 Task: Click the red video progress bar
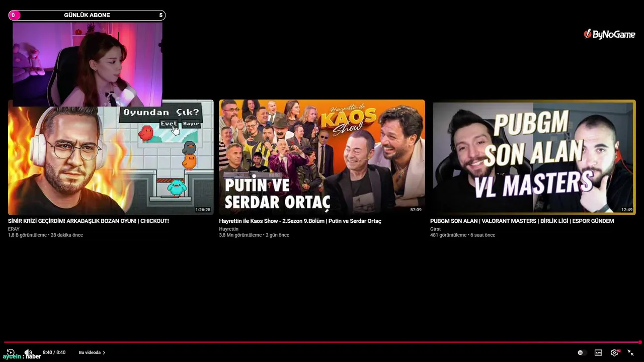pyautogui.click(x=322, y=342)
